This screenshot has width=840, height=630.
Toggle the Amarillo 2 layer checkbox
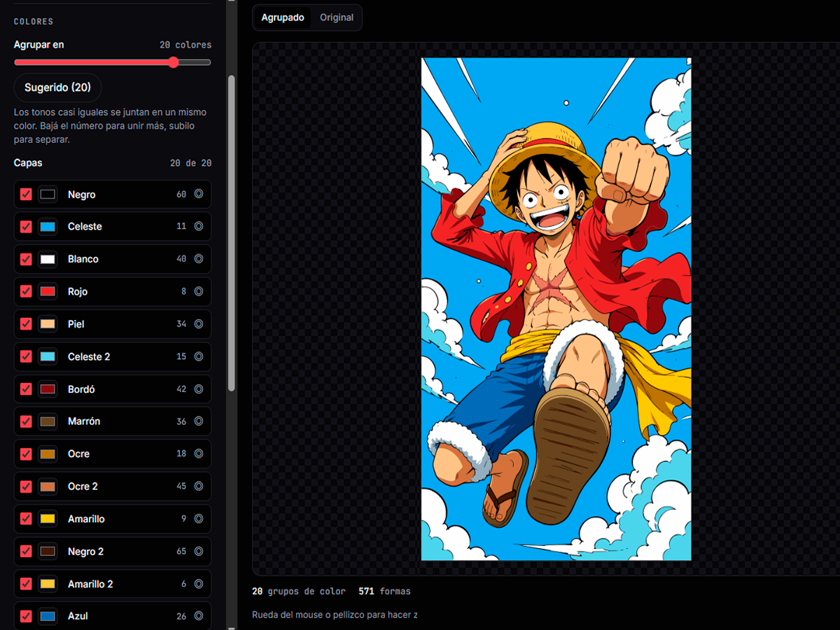(x=26, y=584)
